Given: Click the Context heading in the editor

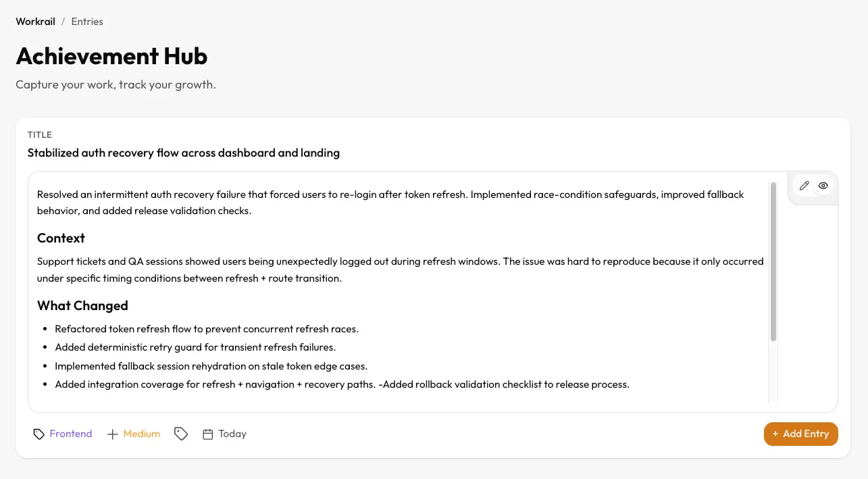Looking at the screenshot, I should click(x=61, y=238).
